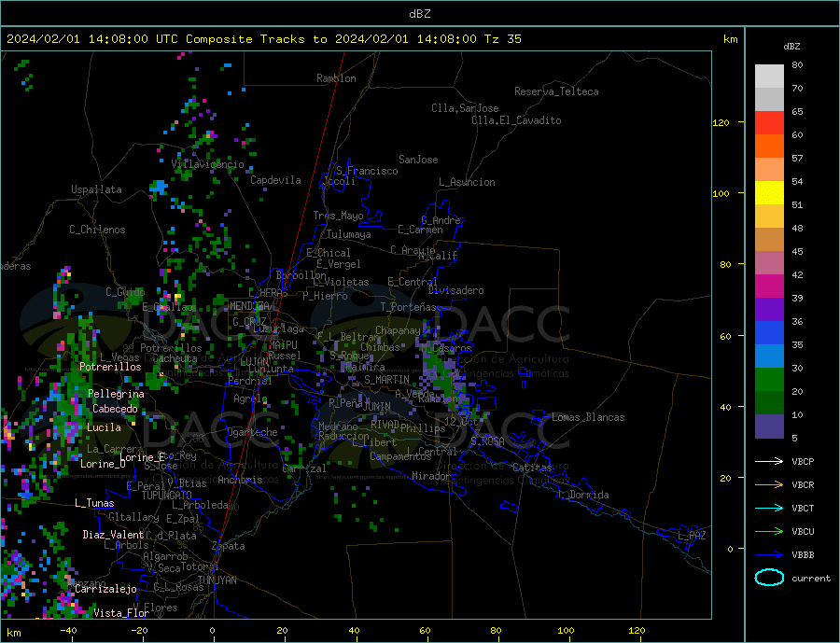The height and width of the screenshot is (643, 840).
Task: Select the 54 dBZ yellow swatch
Action: coord(769,193)
